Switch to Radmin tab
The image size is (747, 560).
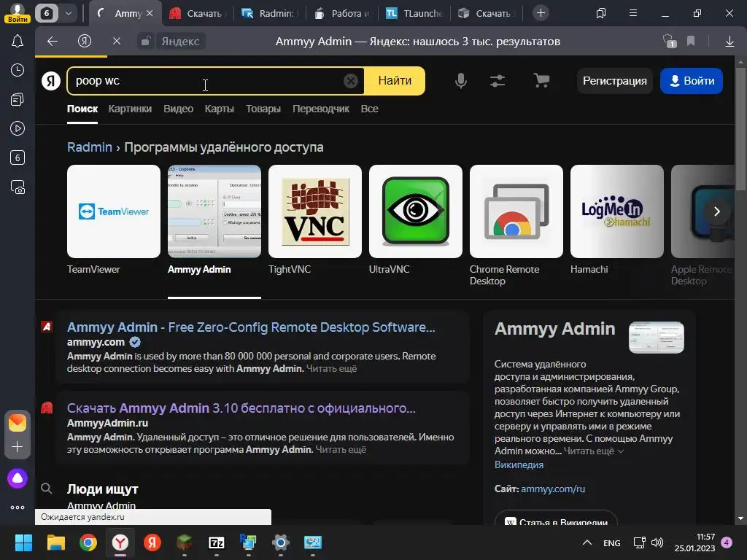click(269, 13)
